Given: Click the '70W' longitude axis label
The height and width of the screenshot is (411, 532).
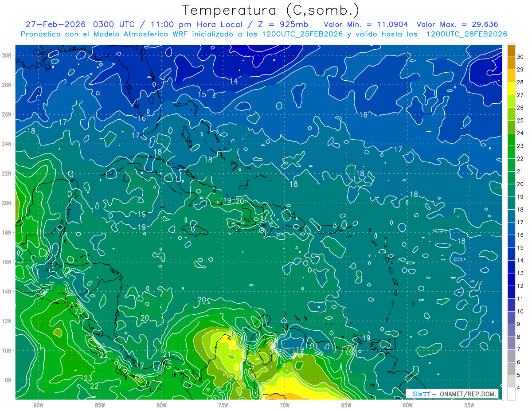Looking at the screenshot, I should tap(285, 406).
